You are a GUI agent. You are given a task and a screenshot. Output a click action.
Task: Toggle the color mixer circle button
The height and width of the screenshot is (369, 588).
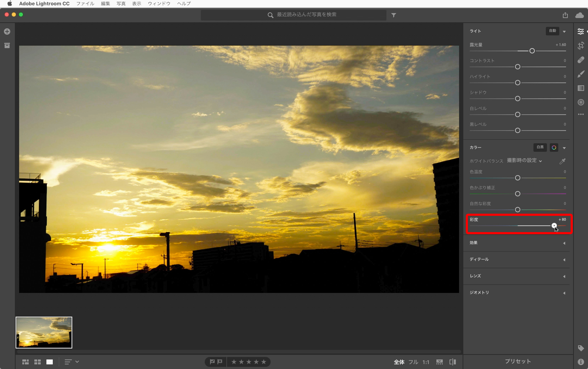tap(554, 148)
